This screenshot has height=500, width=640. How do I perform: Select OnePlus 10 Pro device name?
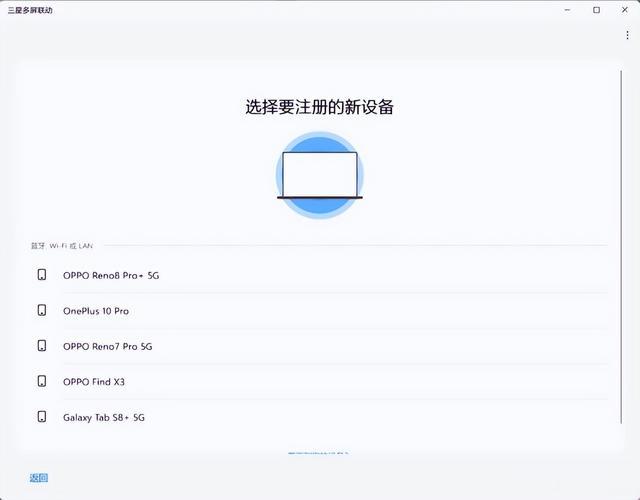point(96,311)
